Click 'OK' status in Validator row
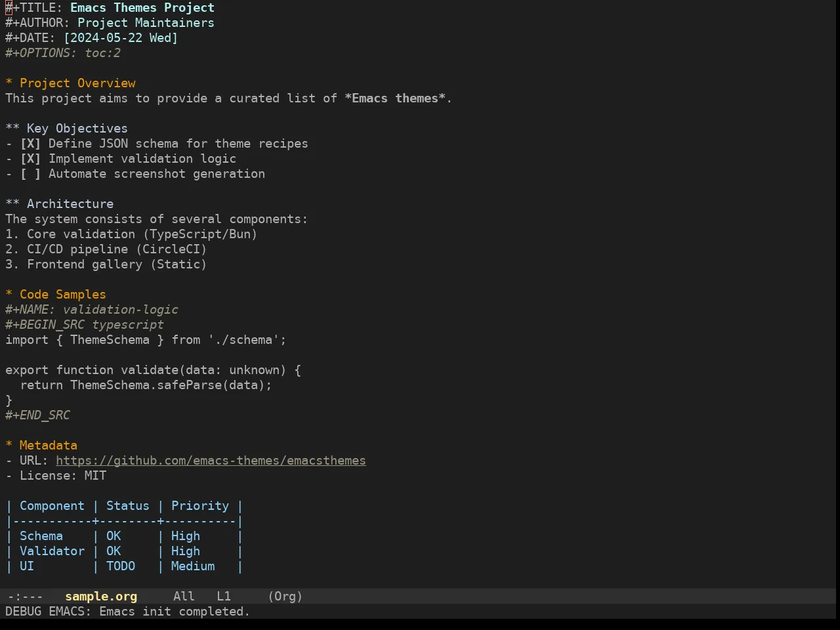The height and width of the screenshot is (630, 840). click(x=114, y=551)
